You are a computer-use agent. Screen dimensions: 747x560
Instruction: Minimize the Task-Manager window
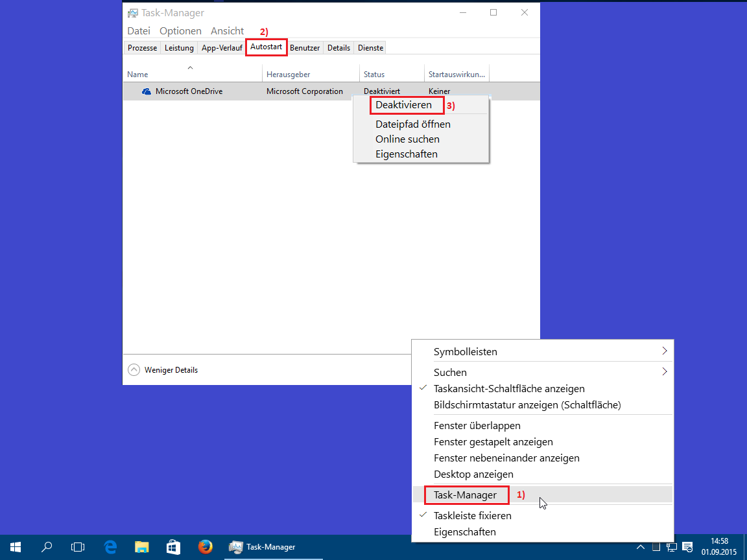pyautogui.click(x=462, y=13)
